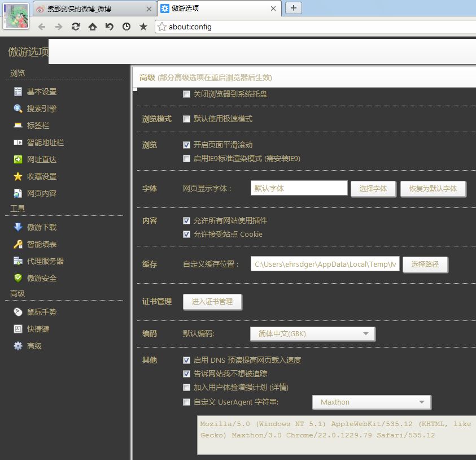Expand the 默认编码 简体中文(GBK) dropdown
Viewport: 476px width, 460px height.
312,334
